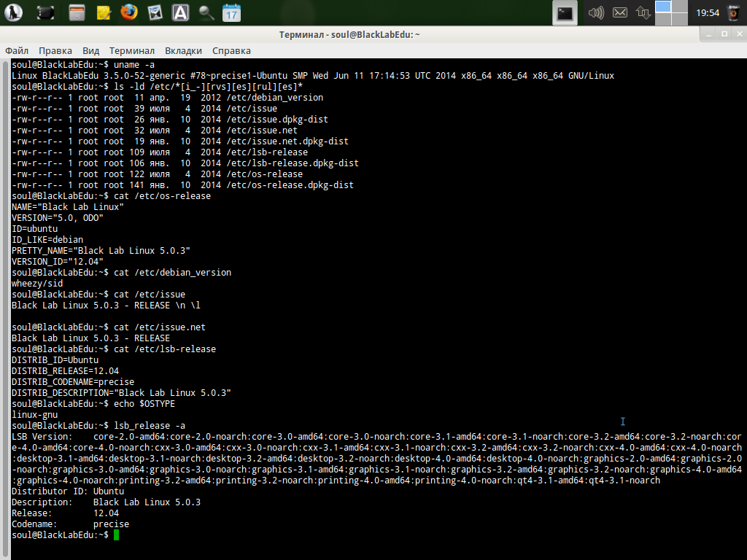Viewport: 747px width, 560px height.
Task: Click the DISTRIB_DESCRIPTION line
Action: pos(122,393)
